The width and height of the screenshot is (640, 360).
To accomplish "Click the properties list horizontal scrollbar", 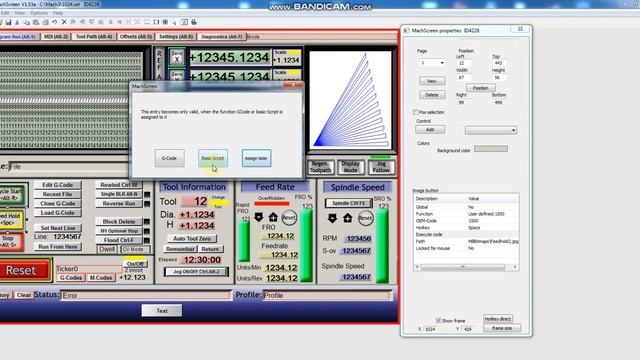I will (466, 267).
